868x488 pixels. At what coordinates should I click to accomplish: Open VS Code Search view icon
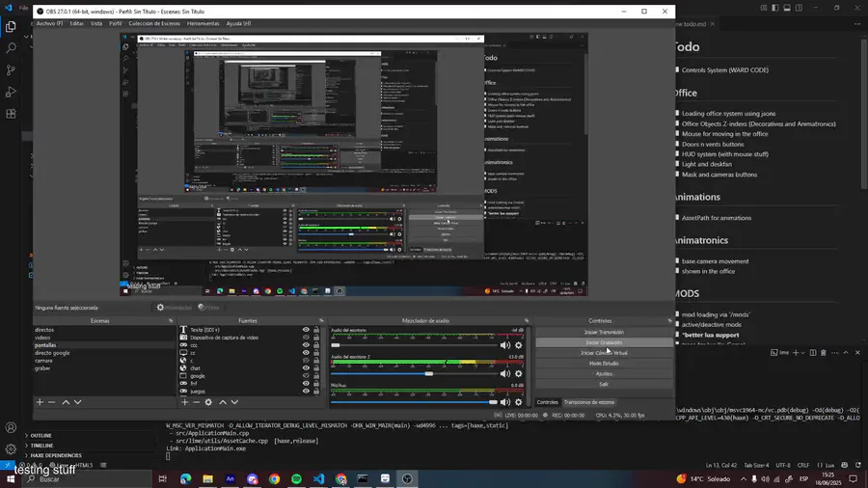pyautogui.click(x=11, y=48)
